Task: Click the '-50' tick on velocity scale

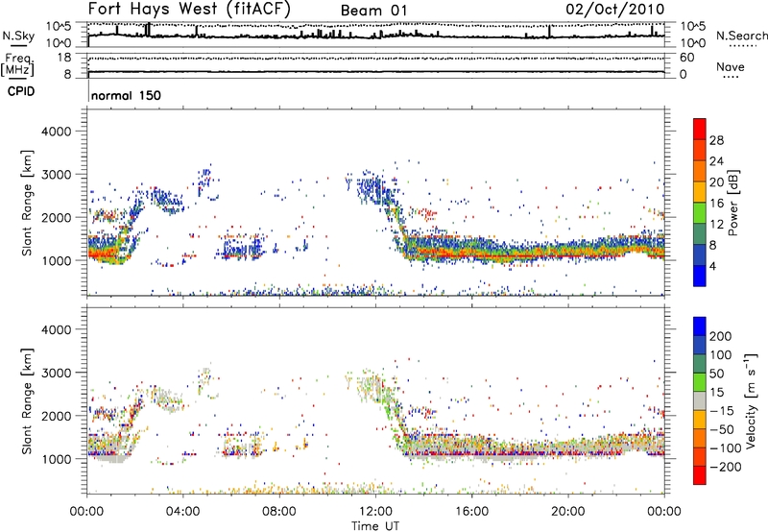Action: click(722, 429)
